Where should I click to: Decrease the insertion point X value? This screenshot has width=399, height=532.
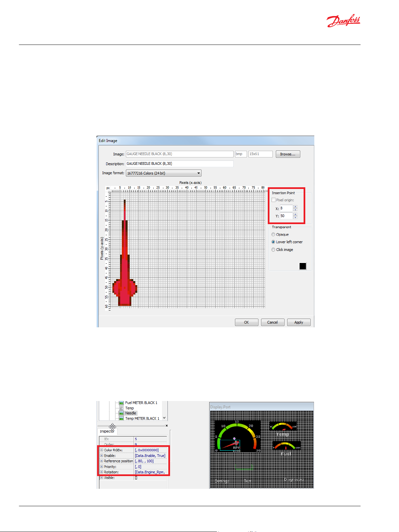coord(295,210)
